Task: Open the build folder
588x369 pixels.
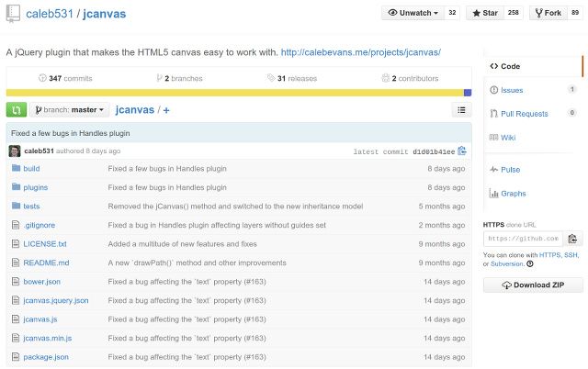Action: pos(31,169)
